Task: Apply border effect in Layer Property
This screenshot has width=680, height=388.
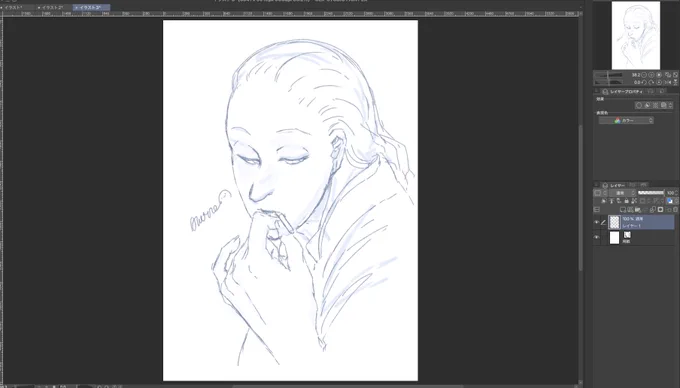Action: 639,105
